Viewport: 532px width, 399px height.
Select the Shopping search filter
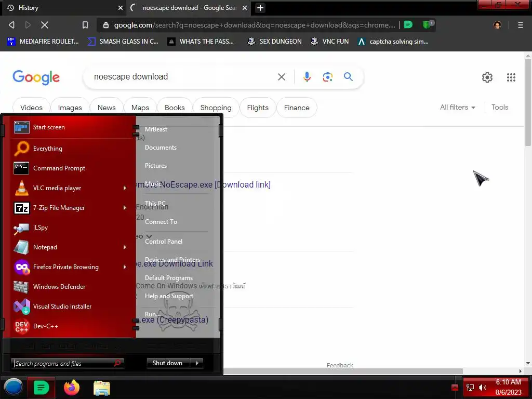[216, 108]
